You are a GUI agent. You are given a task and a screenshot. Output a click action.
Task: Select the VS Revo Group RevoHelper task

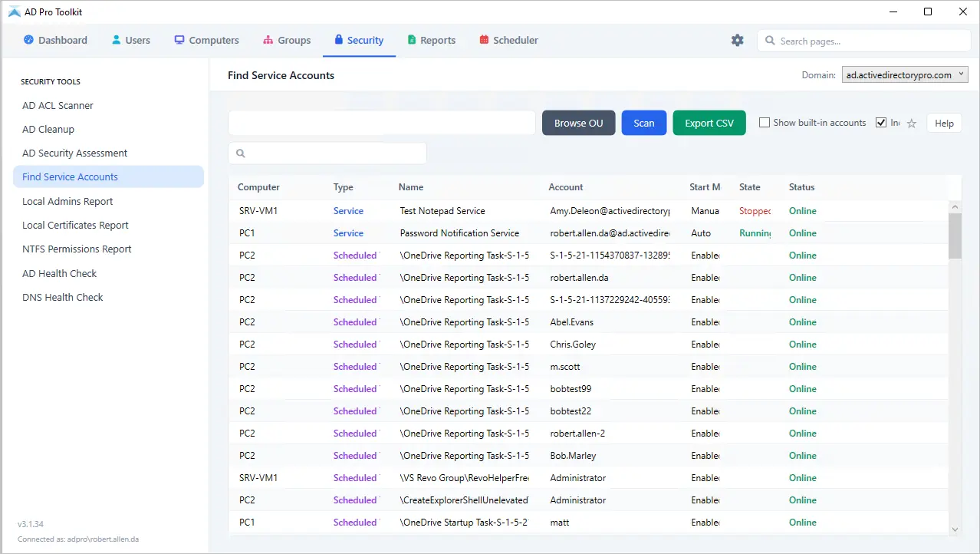click(x=589, y=478)
